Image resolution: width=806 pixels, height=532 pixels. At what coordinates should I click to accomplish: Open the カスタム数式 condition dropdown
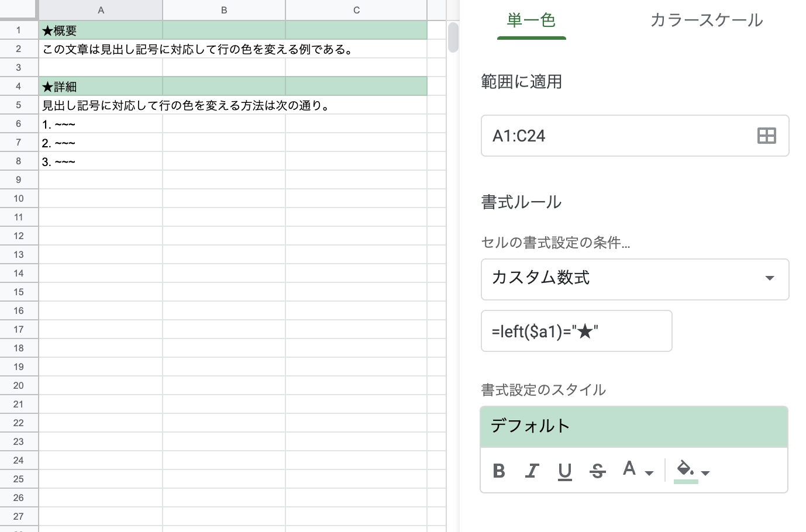635,279
